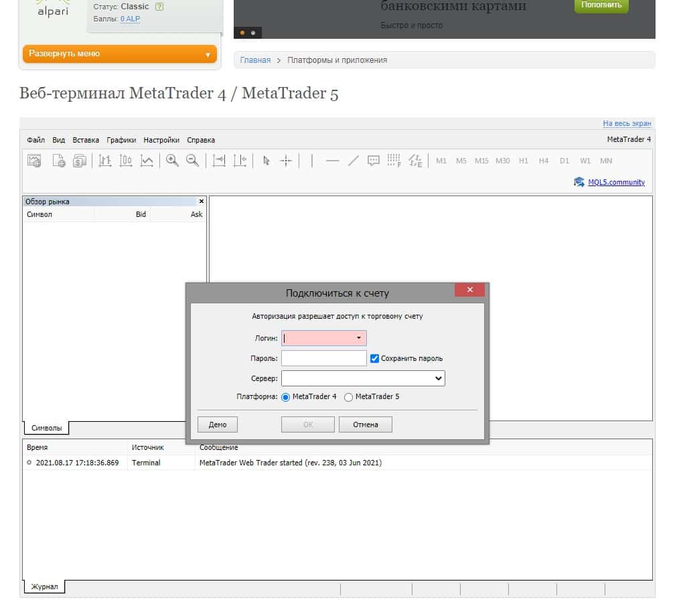Click the line chart icon

click(x=147, y=161)
